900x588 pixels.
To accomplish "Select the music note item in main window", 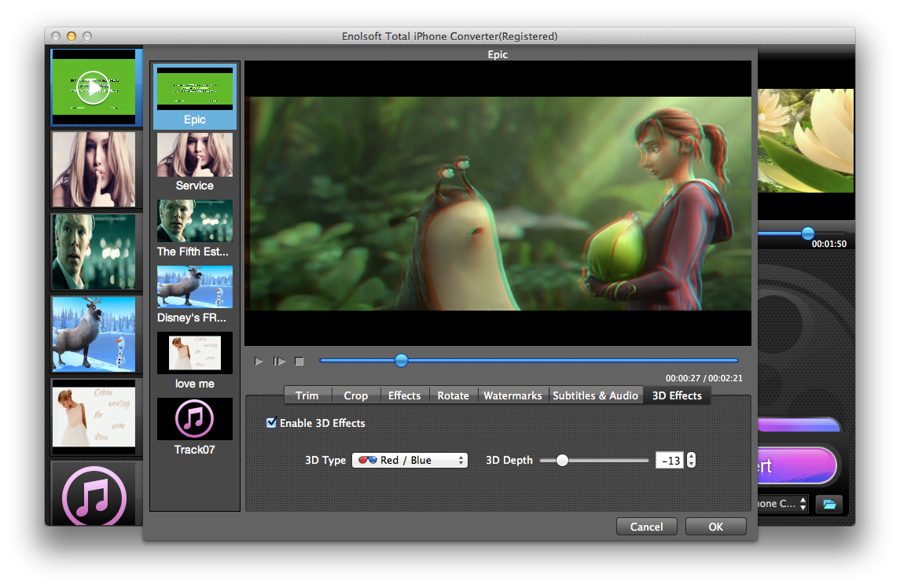I will click(94, 495).
